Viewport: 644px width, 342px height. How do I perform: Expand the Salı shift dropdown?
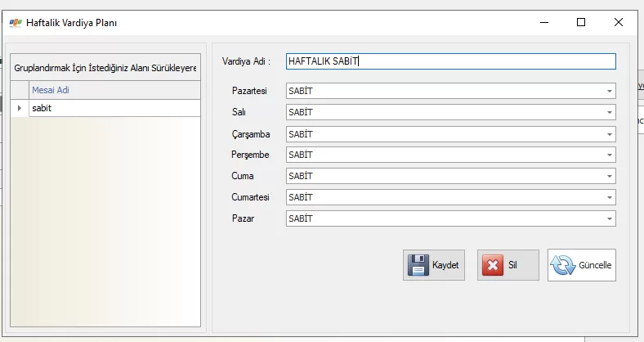click(x=609, y=113)
